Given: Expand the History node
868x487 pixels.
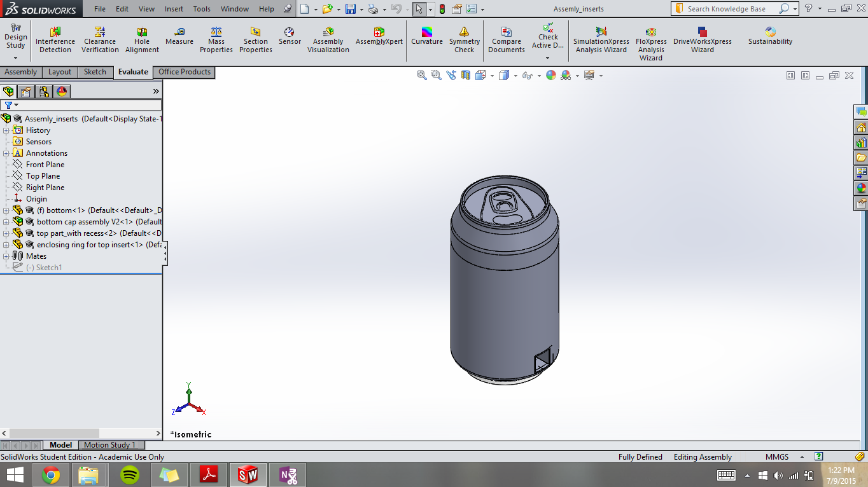Looking at the screenshot, I should (x=6, y=130).
